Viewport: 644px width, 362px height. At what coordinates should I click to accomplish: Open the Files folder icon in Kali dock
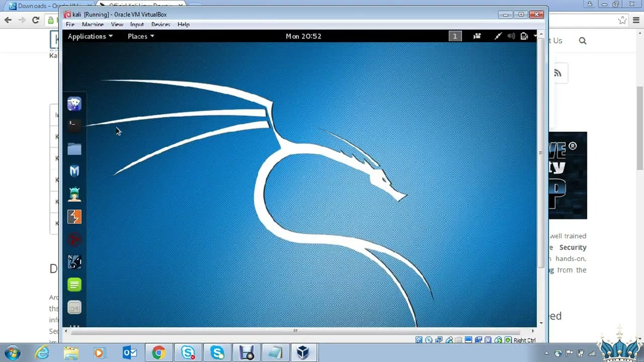coord(74,149)
